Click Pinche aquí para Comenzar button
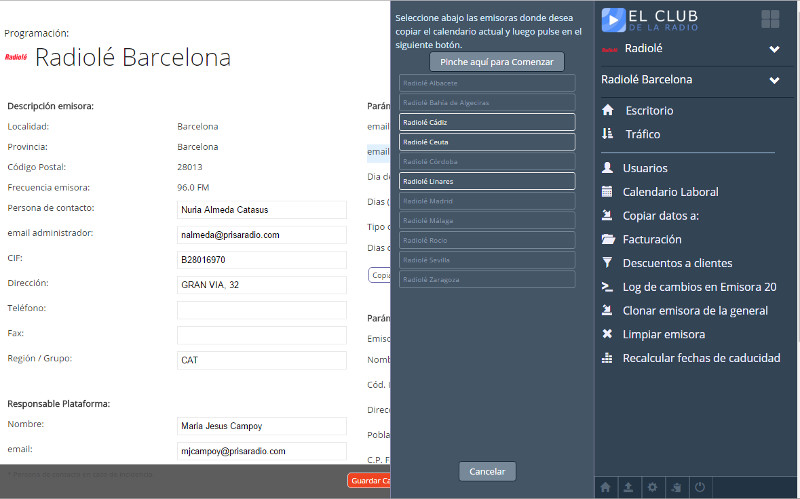Image resolution: width=800 pixels, height=499 pixels. point(496,62)
